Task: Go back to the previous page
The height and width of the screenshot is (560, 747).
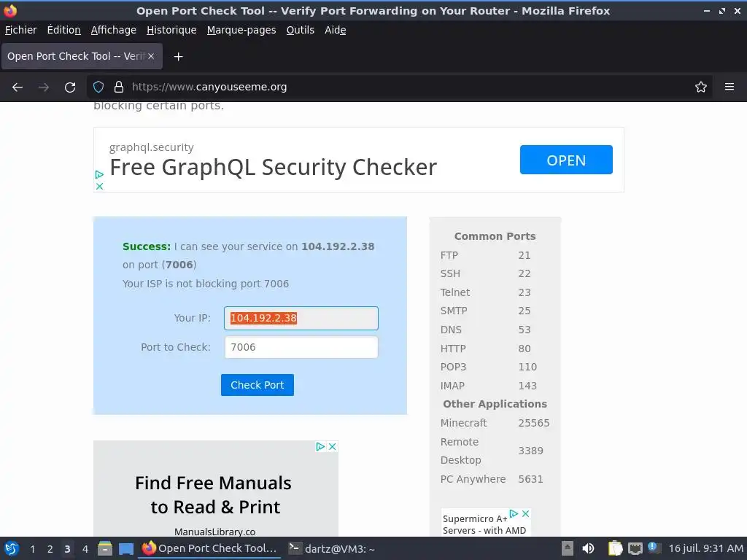Action: (18, 87)
